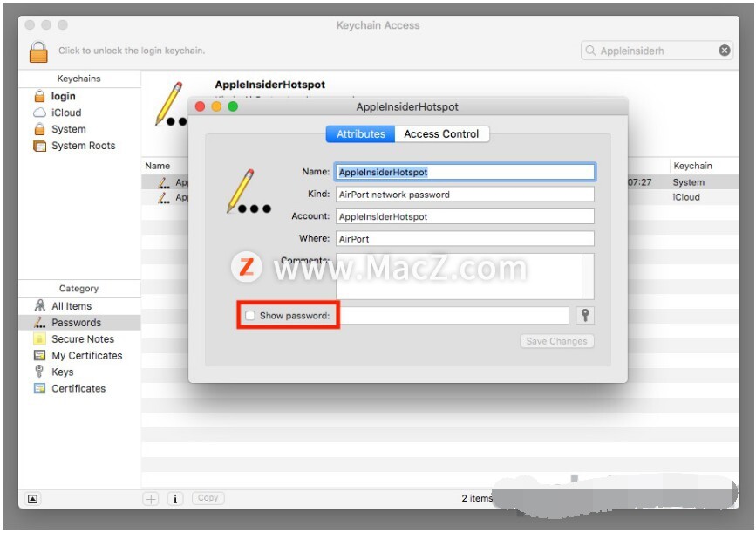Click the 'Click to unlock the login keychain' text

coord(132,51)
